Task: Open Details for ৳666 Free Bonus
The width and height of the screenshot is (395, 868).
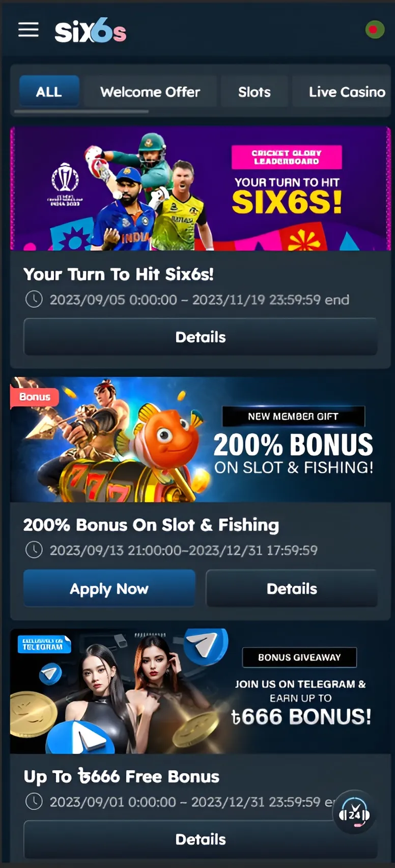Action: click(x=201, y=839)
